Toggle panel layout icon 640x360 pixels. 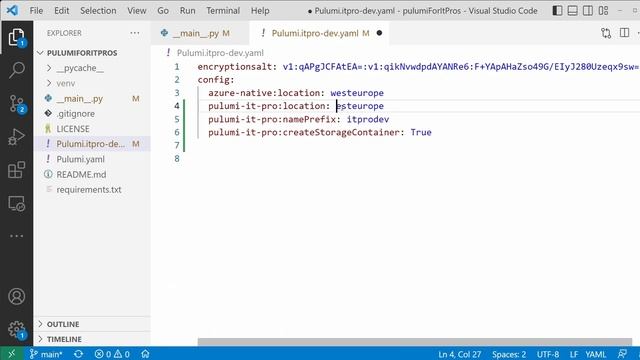(x=572, y=11)
